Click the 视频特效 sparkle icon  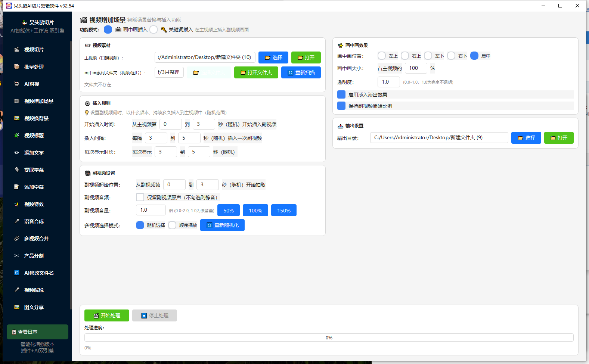tap(16, 204)
